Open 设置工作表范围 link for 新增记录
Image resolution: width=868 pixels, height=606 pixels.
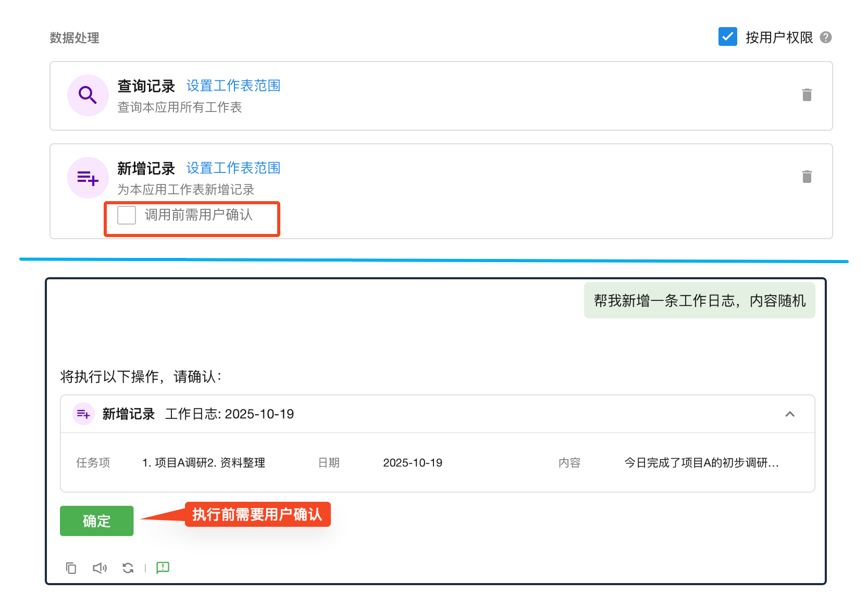click(x=233, y=168)
